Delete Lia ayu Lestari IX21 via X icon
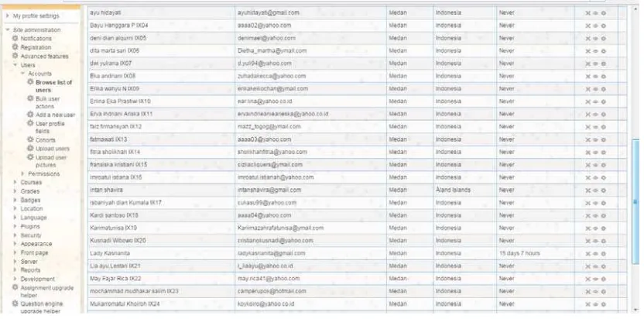The width and height of the screenshot is (644, 319). (587, 266)
